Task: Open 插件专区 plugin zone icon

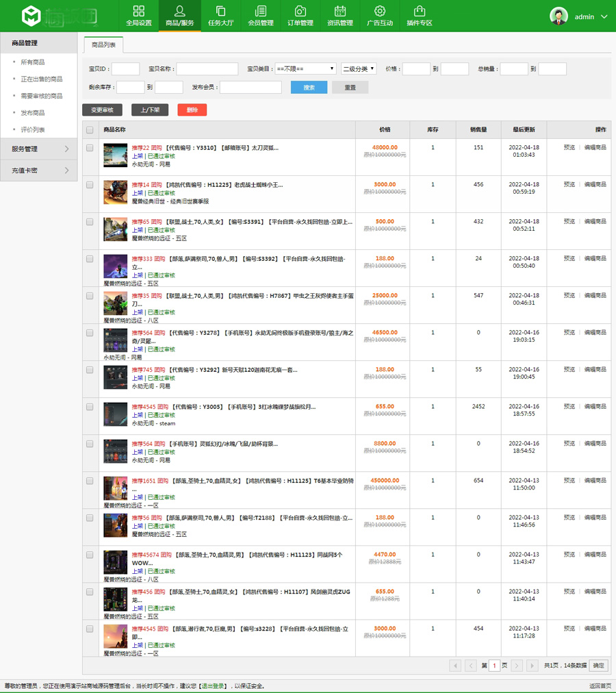Action: [420, 11]
